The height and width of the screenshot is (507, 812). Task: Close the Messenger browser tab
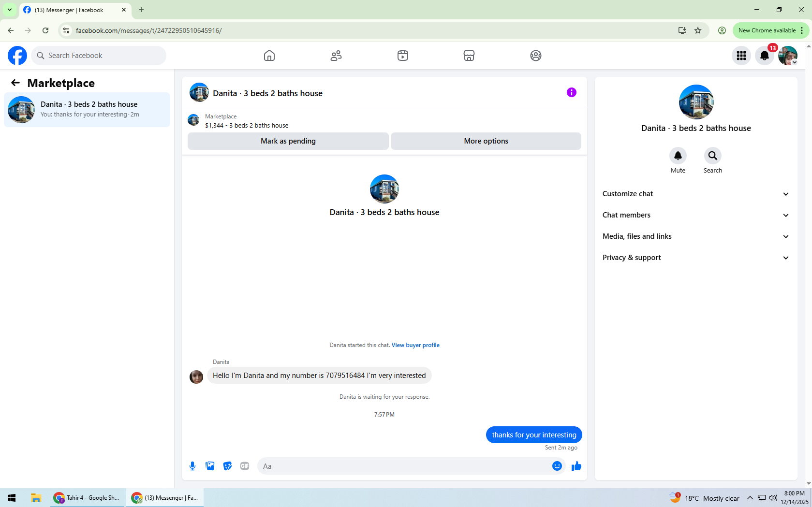click(x=124, y=10)
